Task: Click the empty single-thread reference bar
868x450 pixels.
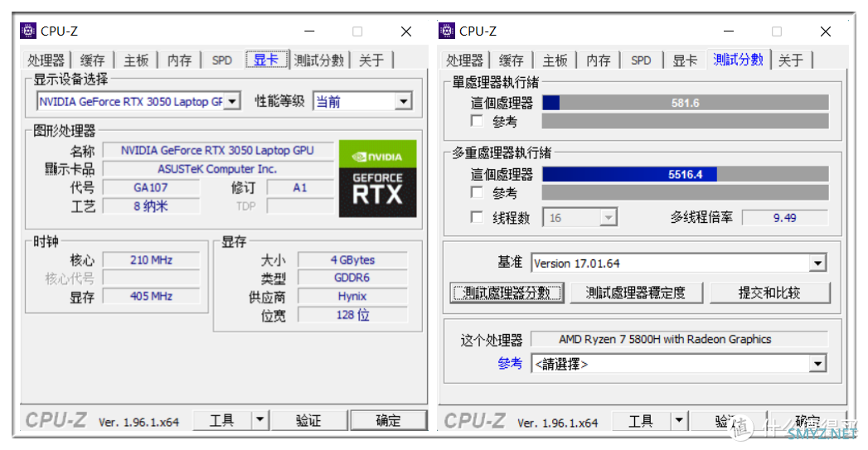Action: [x=686, y=121]
